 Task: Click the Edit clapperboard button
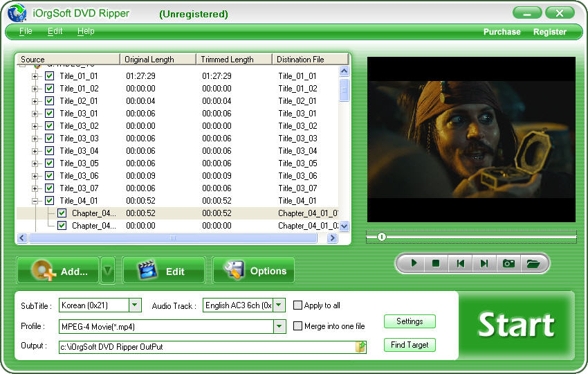click(164, 271)
